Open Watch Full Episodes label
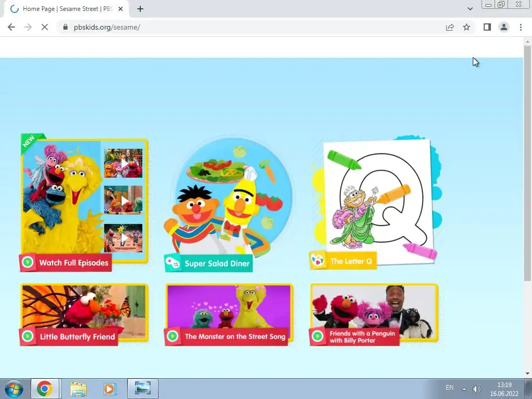The image size is (532, 399). coord(74,262)
